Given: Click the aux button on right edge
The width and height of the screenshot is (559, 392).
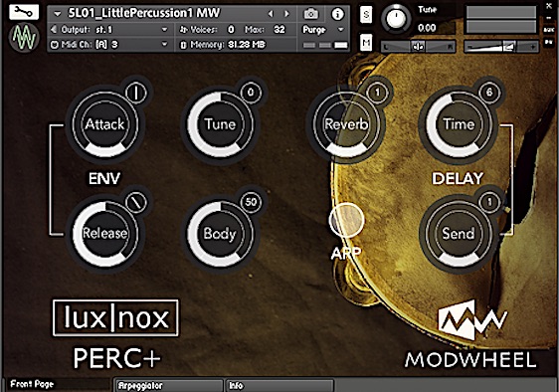Looking at the screenshot, I should [x=549, y=30].
